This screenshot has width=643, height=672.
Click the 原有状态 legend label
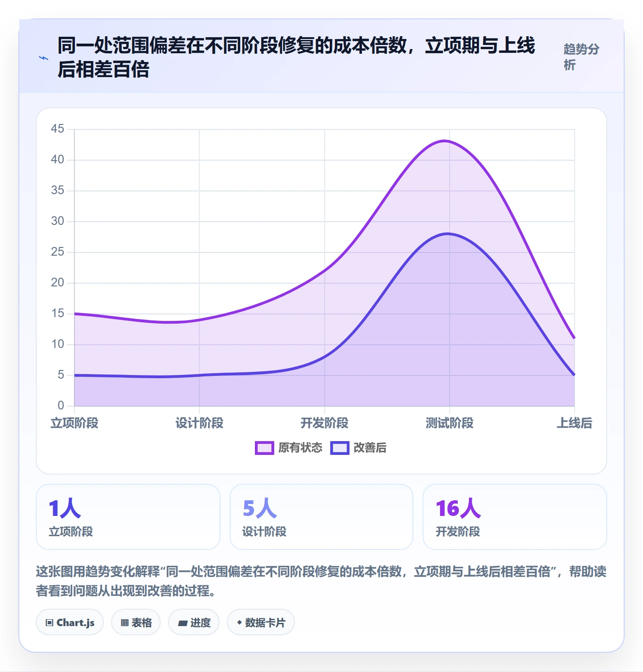tap(300, 448)
